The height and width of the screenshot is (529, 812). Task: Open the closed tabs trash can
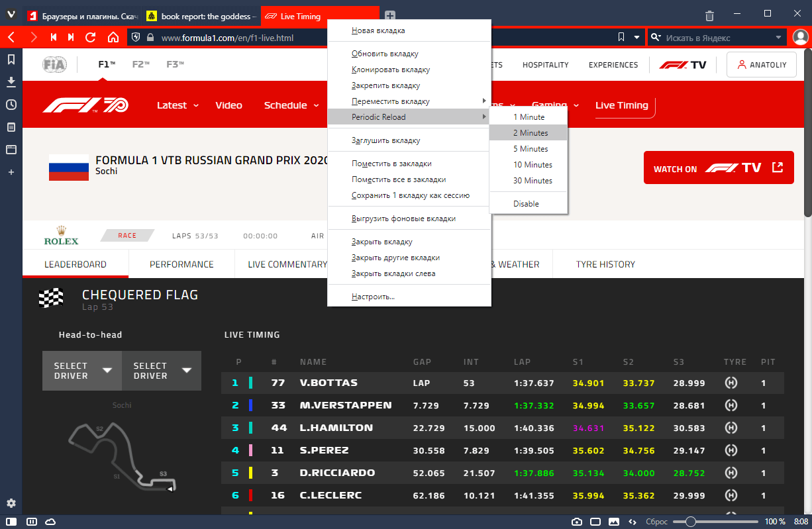709,16
